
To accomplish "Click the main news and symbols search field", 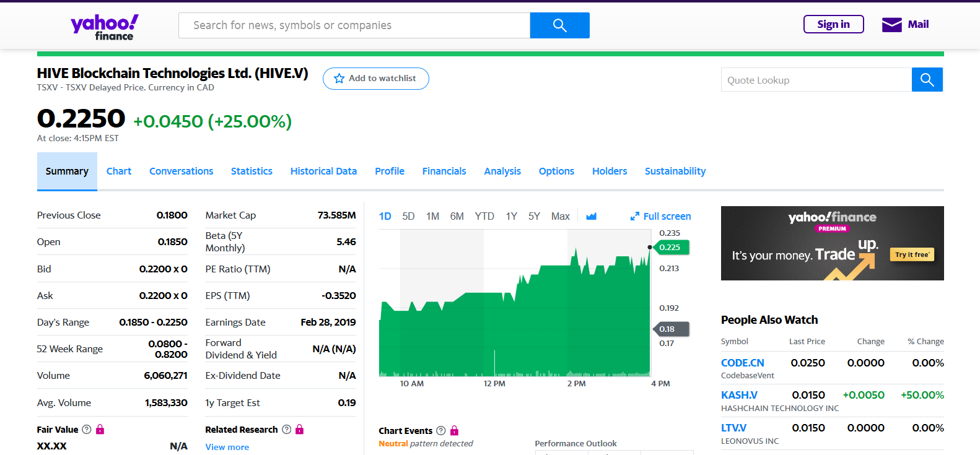I will [354, 25].
